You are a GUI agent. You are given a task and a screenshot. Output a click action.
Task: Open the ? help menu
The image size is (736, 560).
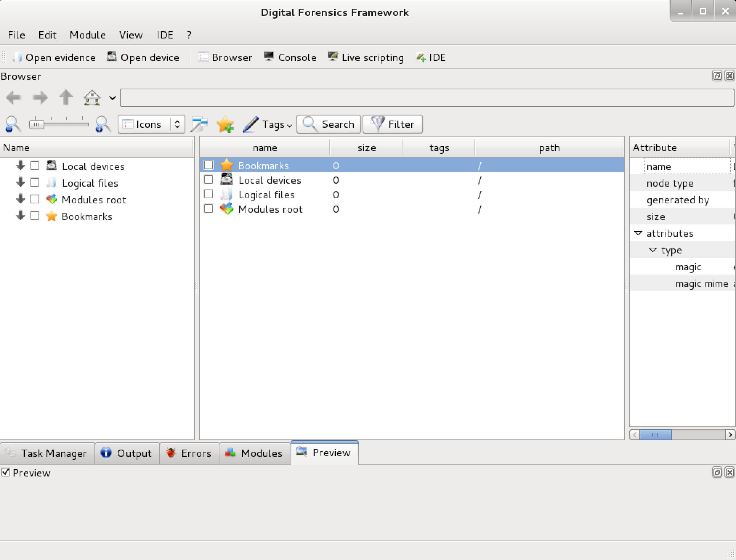pyautogui.click(x=189, y=35)
